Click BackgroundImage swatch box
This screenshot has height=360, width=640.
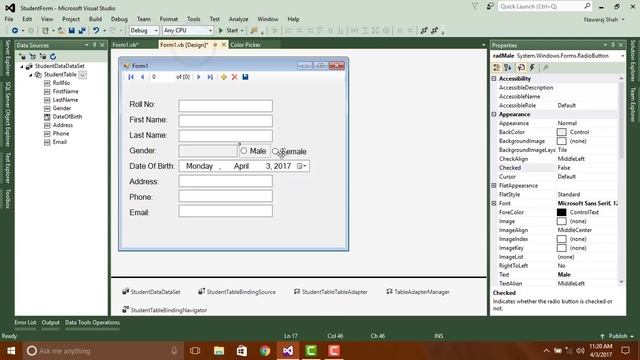click(562, 141)
